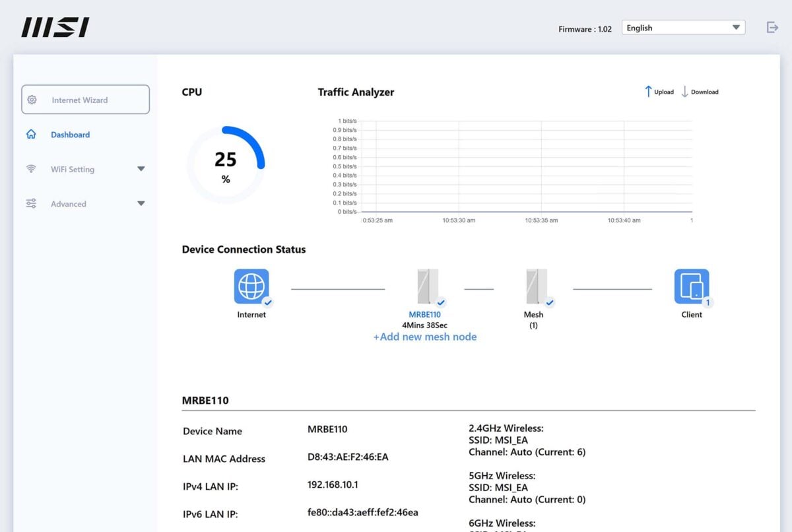This screenshot has height=532, width=792.
Task: Click the checkmark badge on Internet status
Action: (267, 303)
